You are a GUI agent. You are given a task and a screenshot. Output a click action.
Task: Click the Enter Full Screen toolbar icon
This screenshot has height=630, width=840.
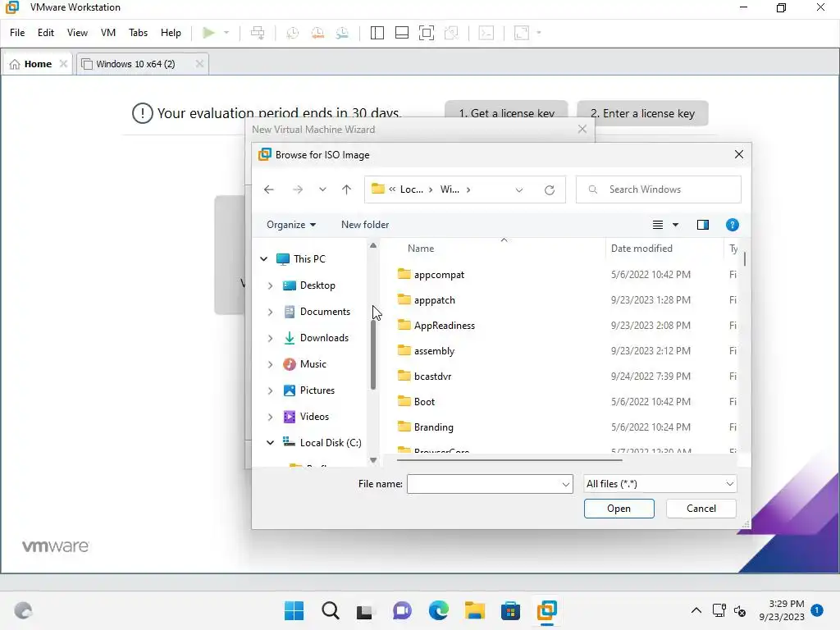point(427,33)
